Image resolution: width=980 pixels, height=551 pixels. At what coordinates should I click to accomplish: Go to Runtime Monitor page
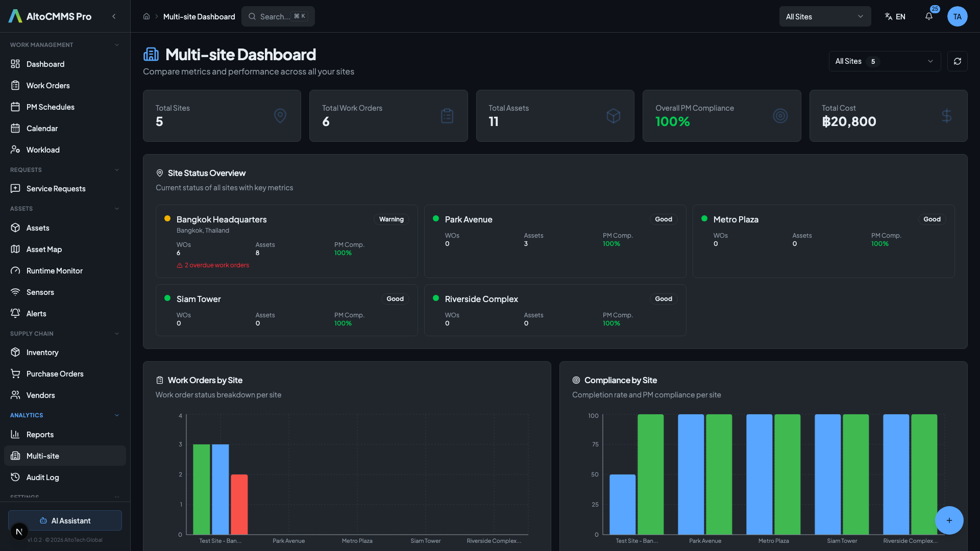coord(54,270)
